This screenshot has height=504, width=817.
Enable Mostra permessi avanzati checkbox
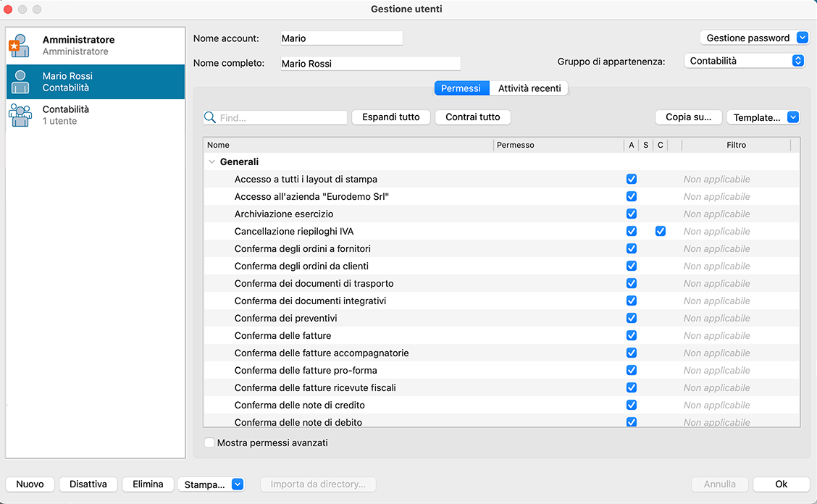(209, 442)
